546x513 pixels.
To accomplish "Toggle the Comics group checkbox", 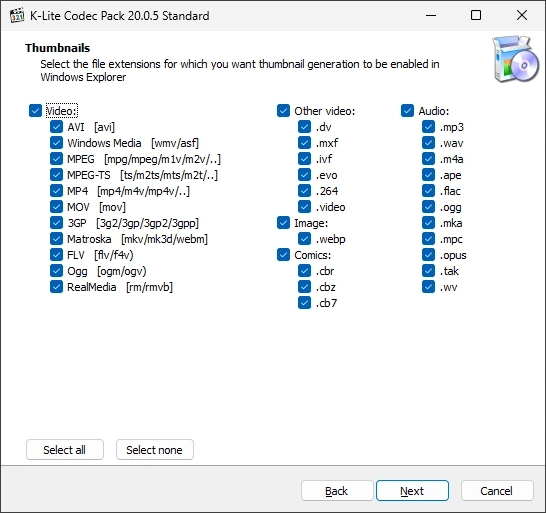I will (283, 255).
